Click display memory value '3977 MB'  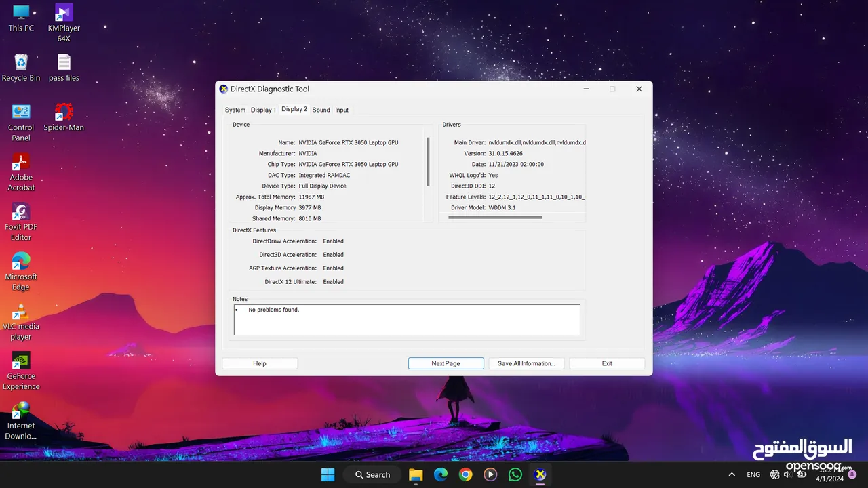click(310, 207)
